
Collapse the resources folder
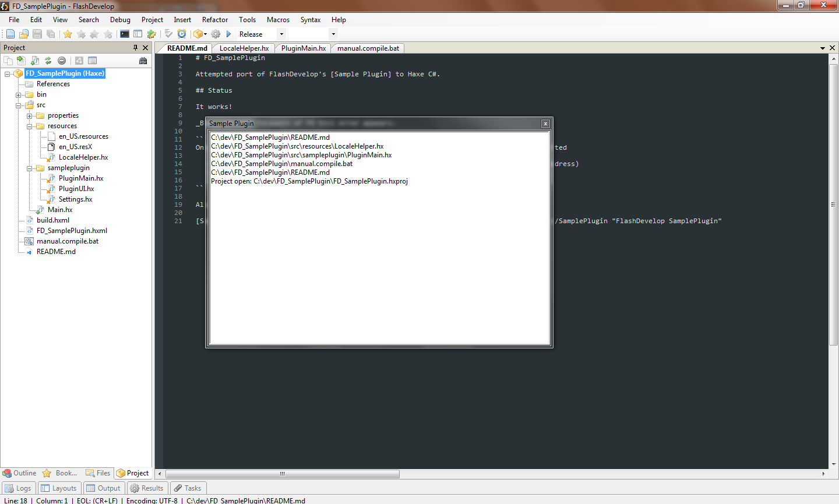click(x=29, y=126)
